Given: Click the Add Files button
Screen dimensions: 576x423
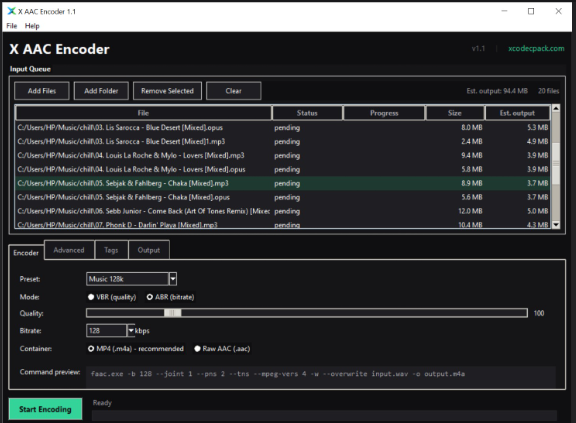Looking at the screenshot, I should (x=42, y=91).
